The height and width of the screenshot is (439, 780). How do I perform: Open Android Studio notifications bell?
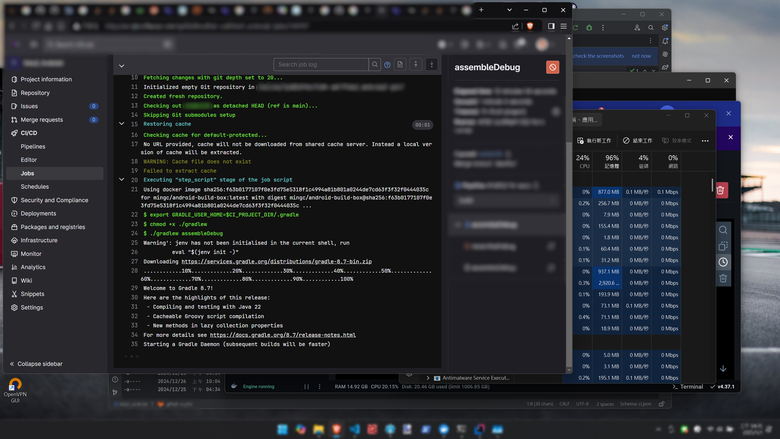665,41
